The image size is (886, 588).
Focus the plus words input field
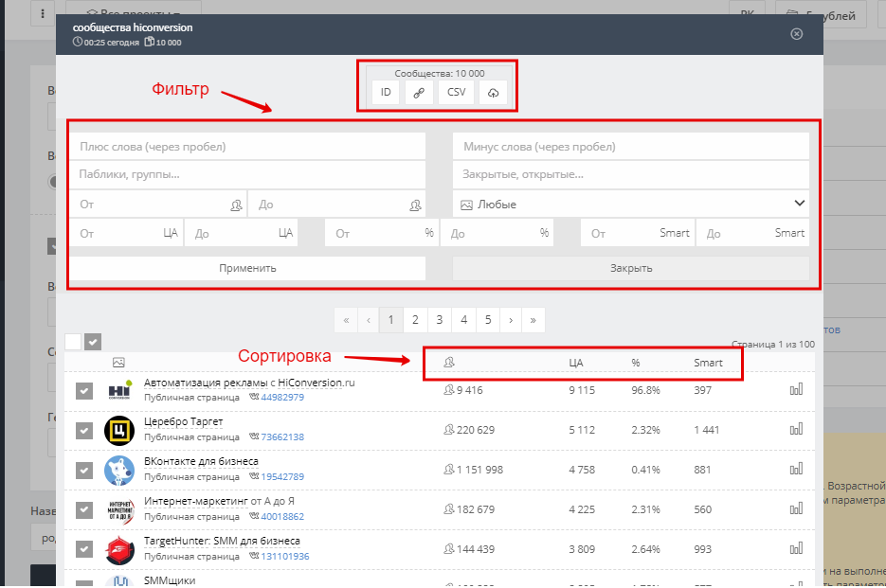point(247,147)
